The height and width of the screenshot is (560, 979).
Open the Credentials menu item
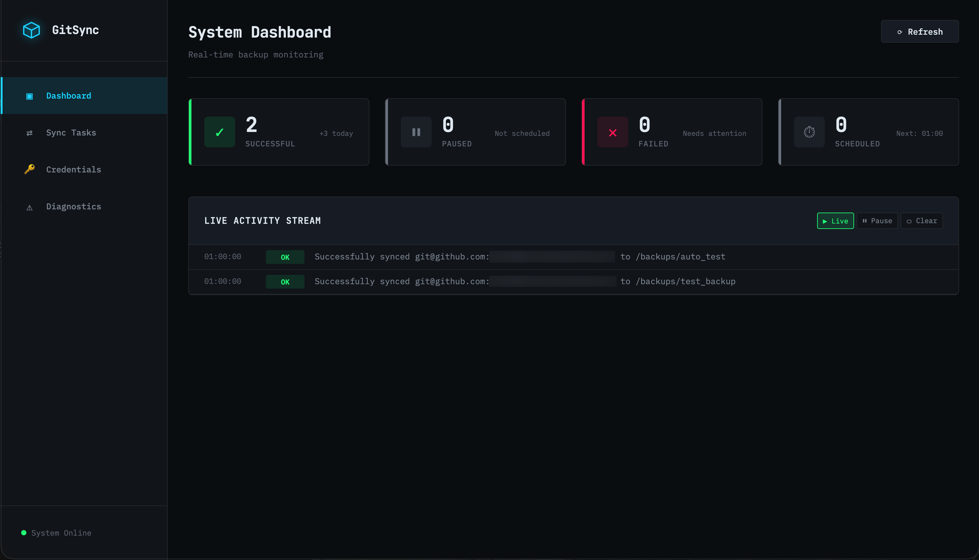coord(84,170)
